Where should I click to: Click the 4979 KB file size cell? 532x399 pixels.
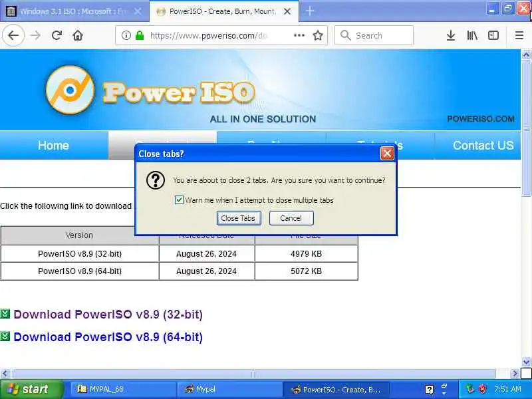click(x=306, y=254)
